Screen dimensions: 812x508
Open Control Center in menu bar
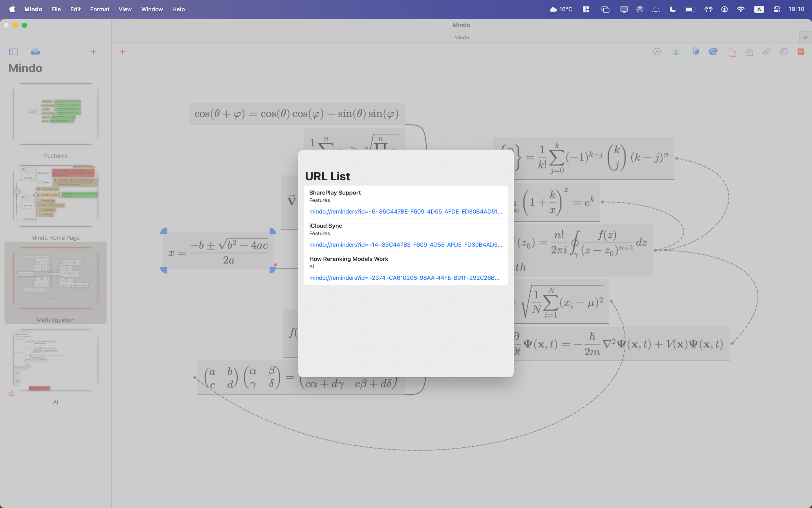(x=776, y=9)
